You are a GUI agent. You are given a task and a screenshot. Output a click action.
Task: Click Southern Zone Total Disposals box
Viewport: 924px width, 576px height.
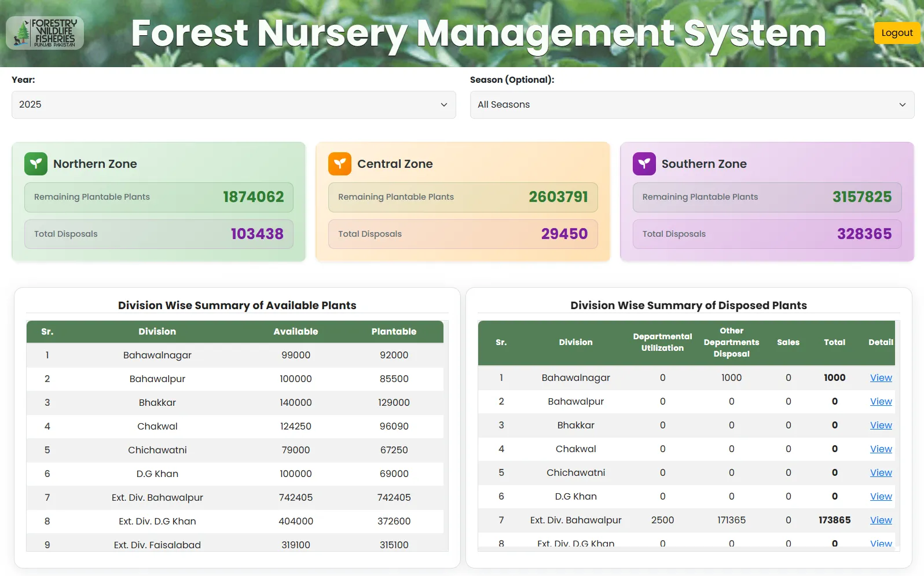pos(767,234)
